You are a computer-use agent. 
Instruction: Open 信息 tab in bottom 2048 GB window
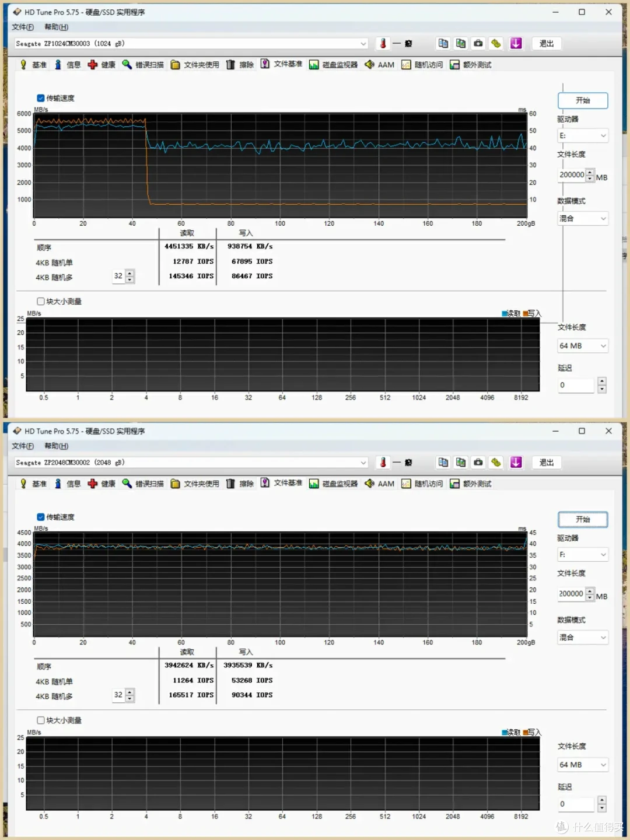click(68, 484)
